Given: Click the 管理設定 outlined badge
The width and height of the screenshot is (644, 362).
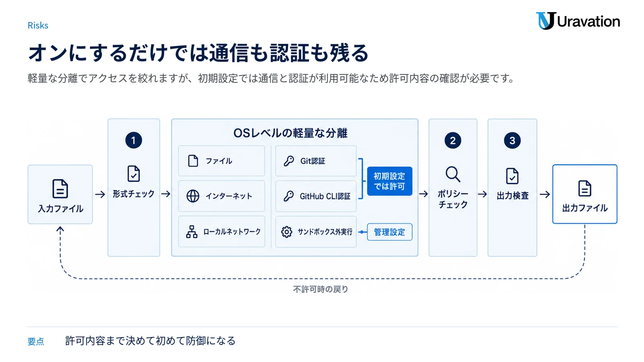Looking at the screenshot, I should (x=390, y=232).
